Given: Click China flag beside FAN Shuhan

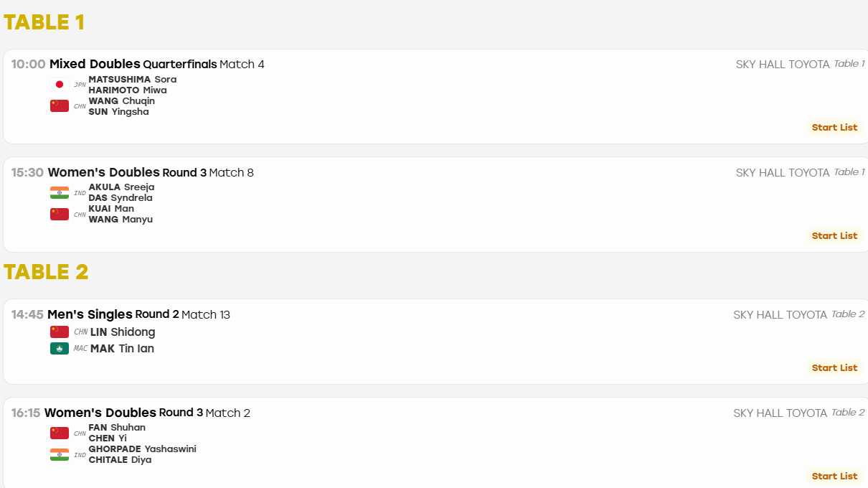Looking at the screenshot, I should [60, 433].
